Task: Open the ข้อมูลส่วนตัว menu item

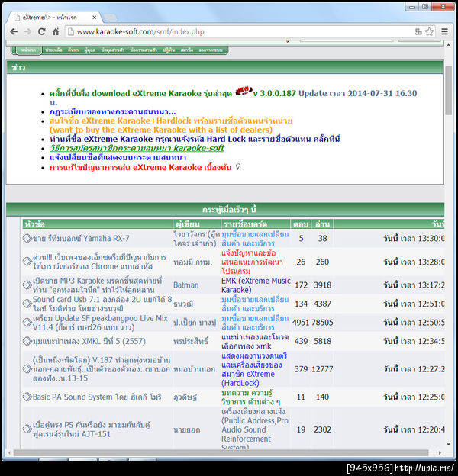Action: 113,50
